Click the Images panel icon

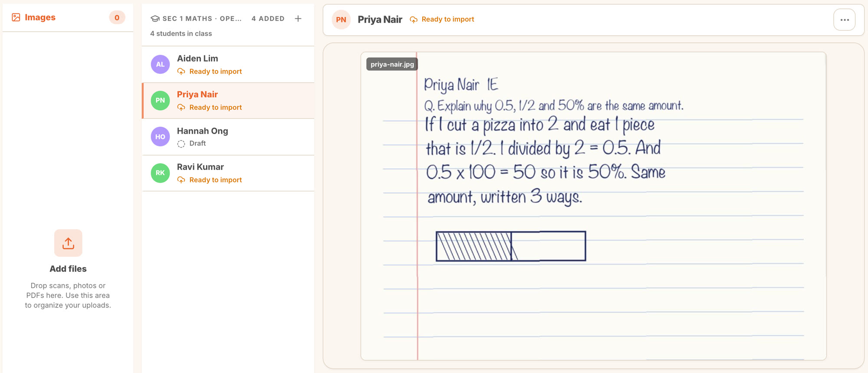(x=16, y=17)
